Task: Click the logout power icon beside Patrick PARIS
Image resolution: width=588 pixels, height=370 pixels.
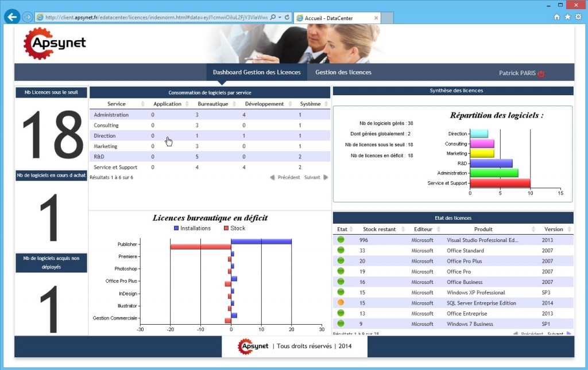Action: [541, 73]
